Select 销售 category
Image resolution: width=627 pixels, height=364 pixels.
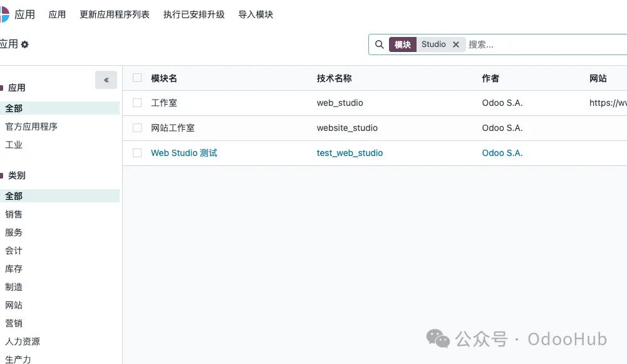tap(14, 214)
